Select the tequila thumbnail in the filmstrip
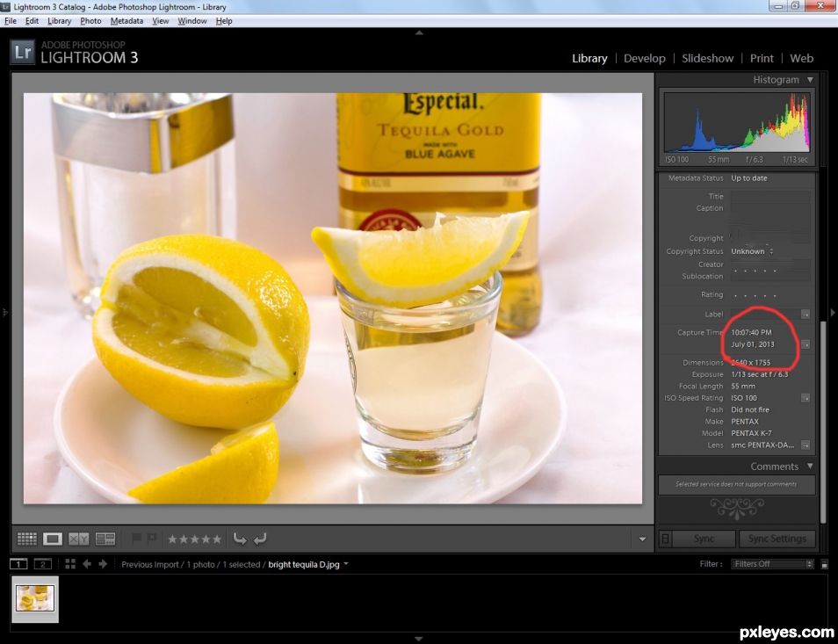The height and width of the screenshot is (644, 838). (x=35, y=598)
